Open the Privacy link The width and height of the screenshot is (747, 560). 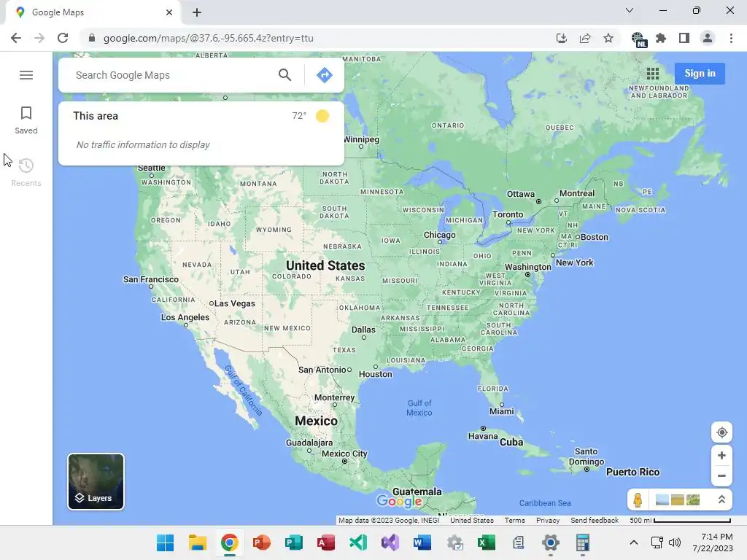coord(548,521)
